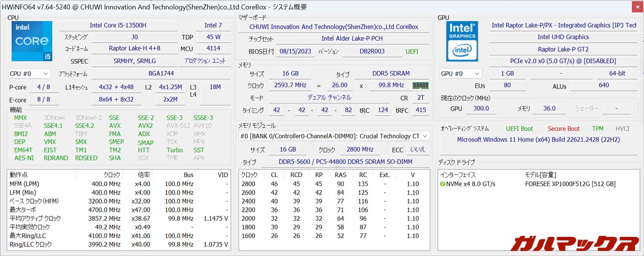This screenshot has width=644, height=256.
Task: Click the tRFC value 415
Action: click(421, 110)
